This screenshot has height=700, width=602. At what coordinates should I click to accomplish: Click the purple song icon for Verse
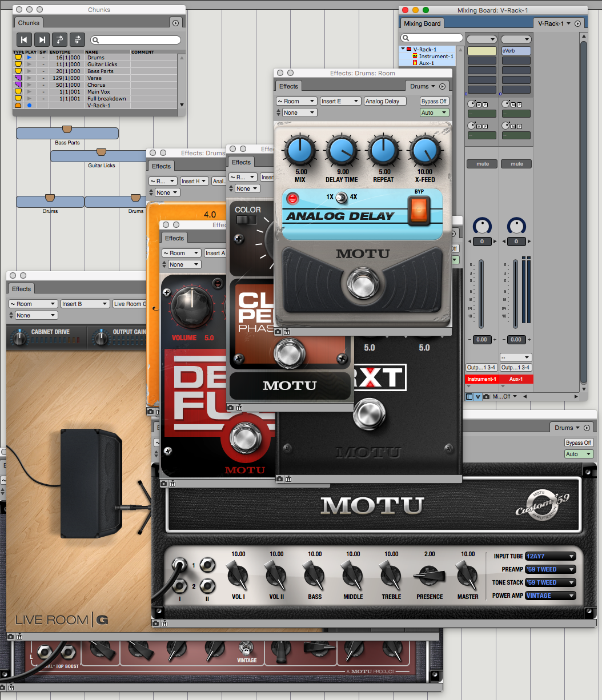(18, 78)
